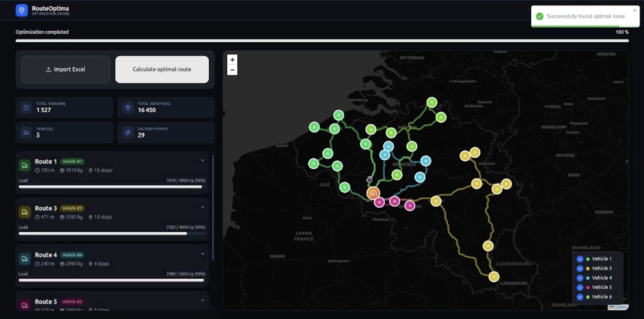Viewport: 644px width, 319px height.
Task: Expand Route 1 details chevron
Action: point(203,160)
